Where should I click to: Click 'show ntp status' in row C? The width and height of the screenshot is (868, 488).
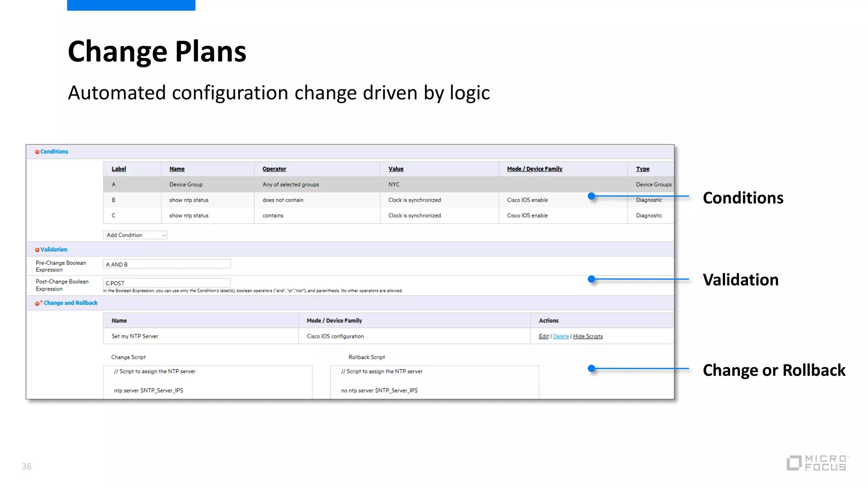coord(189,216)
